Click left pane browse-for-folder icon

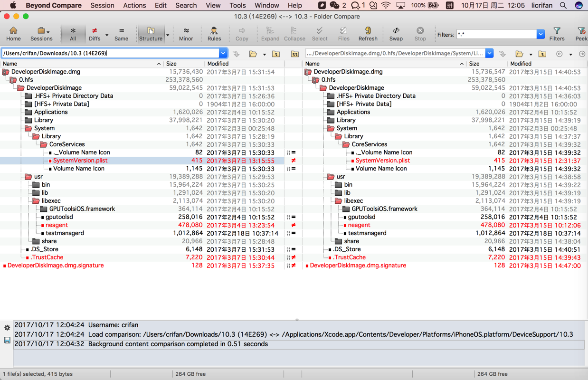(x=253, y=54)
